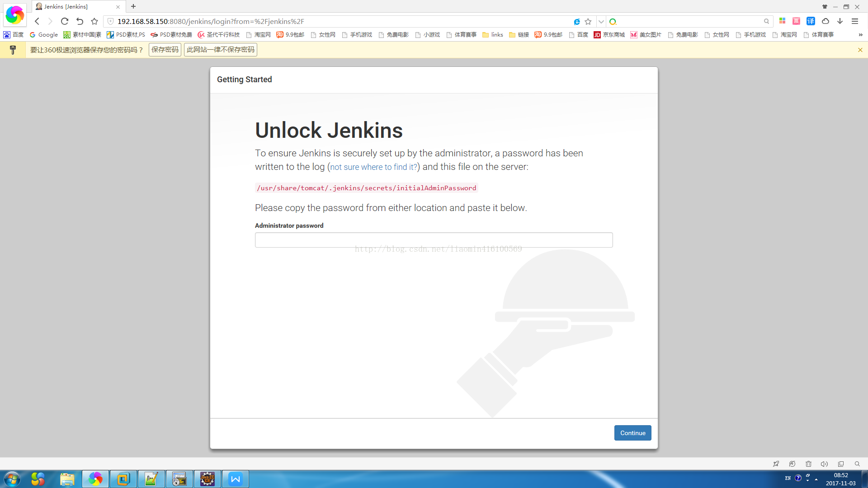Open the 链接 bookmark folder

(519, 35)
